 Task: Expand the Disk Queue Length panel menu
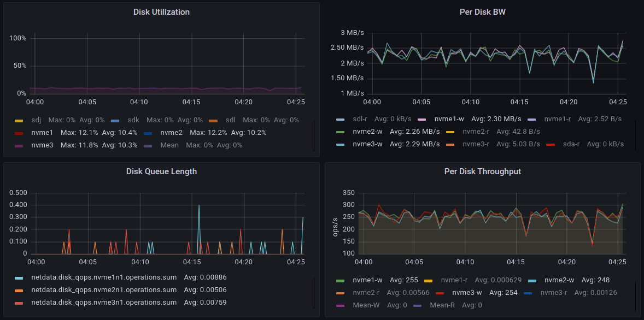161,171
